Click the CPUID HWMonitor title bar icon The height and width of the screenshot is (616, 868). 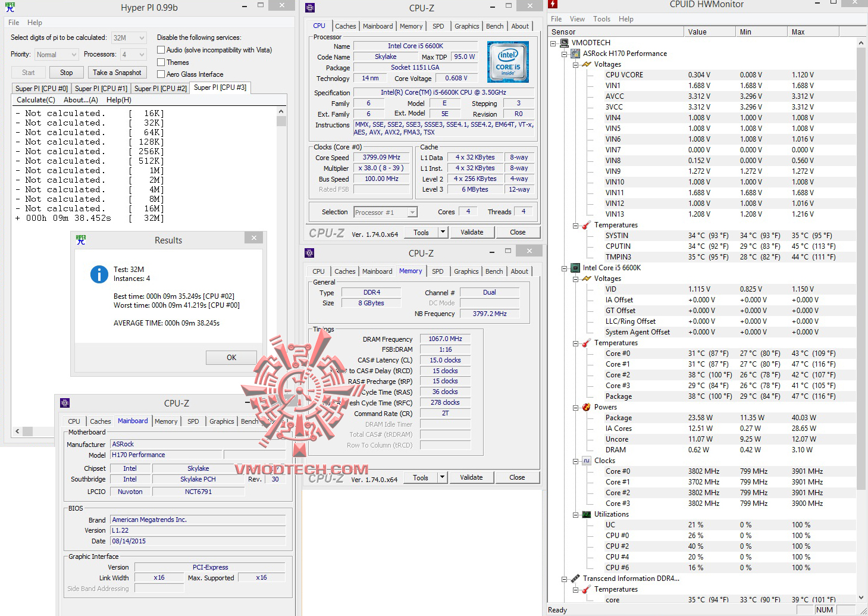pyautogui.click(x=553, y=4)
